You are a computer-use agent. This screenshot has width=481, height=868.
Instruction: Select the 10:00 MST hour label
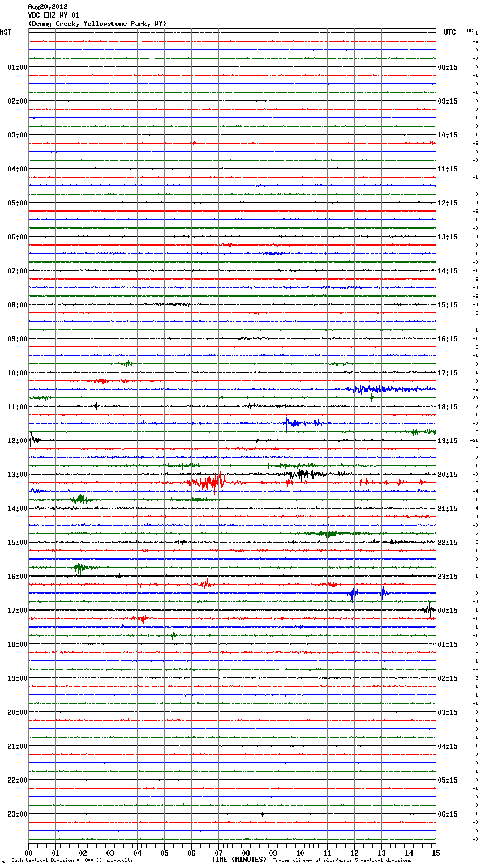(x=18, y=373)
